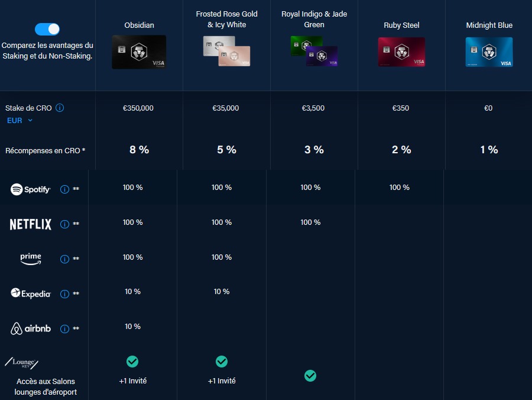532x400 pixels.
Task: Click the Obsidian card thumbnail
Action: tap(138, 52)
